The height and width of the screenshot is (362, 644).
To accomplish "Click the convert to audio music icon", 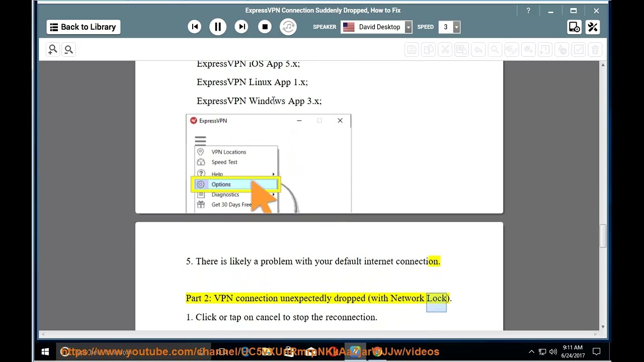I will [x=288, y=27].
